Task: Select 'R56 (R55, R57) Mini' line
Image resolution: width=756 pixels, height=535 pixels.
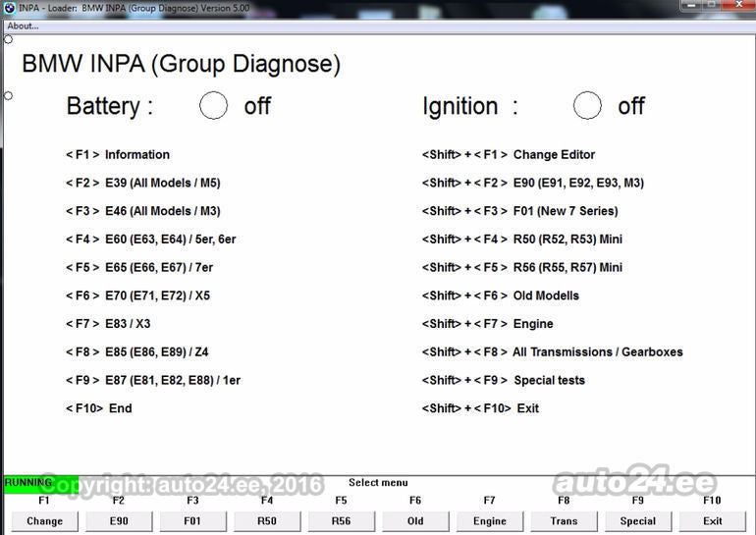Action: point(521,267)
